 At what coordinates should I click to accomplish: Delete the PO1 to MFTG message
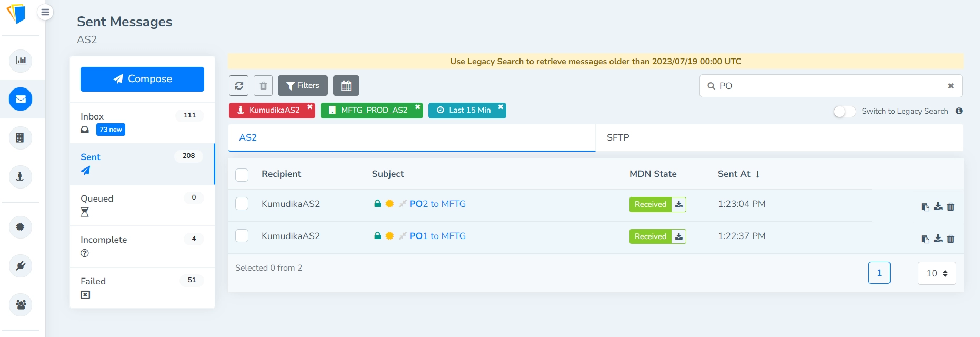[951, 239]
